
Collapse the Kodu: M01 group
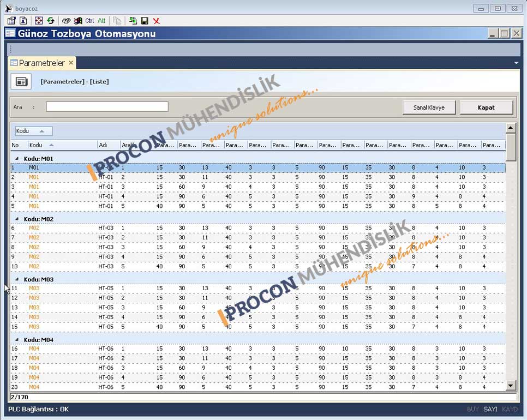tap(17, 158)
